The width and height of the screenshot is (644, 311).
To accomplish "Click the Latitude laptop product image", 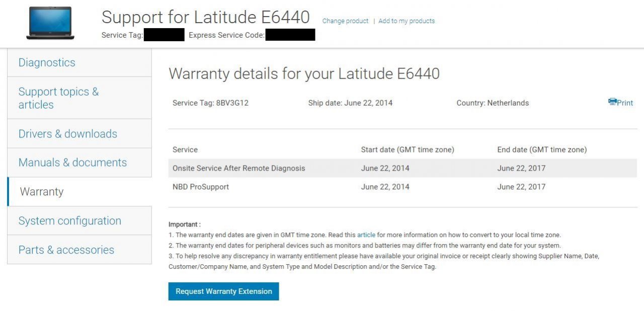I will point(50,23).
